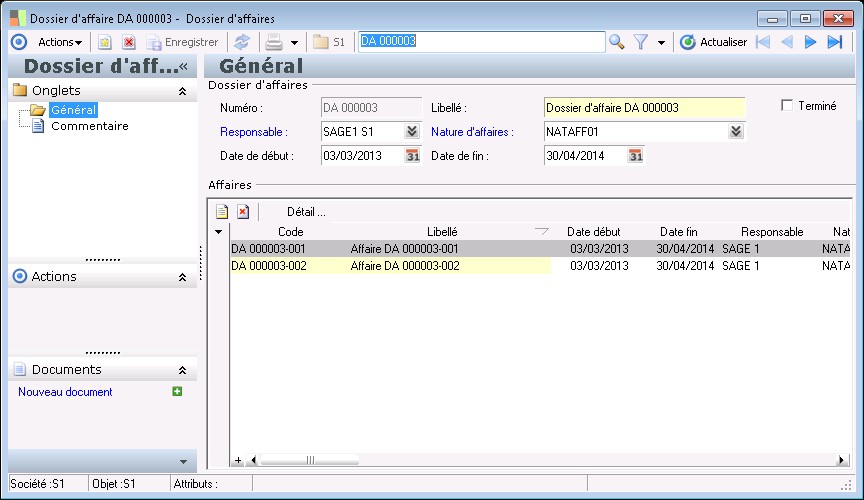Image resolution: width=864 pixels, height=500 pixels.
Task: Expand the Nature d'affaires dropdown
Action: pyautogui.click(x=736, y=131)
